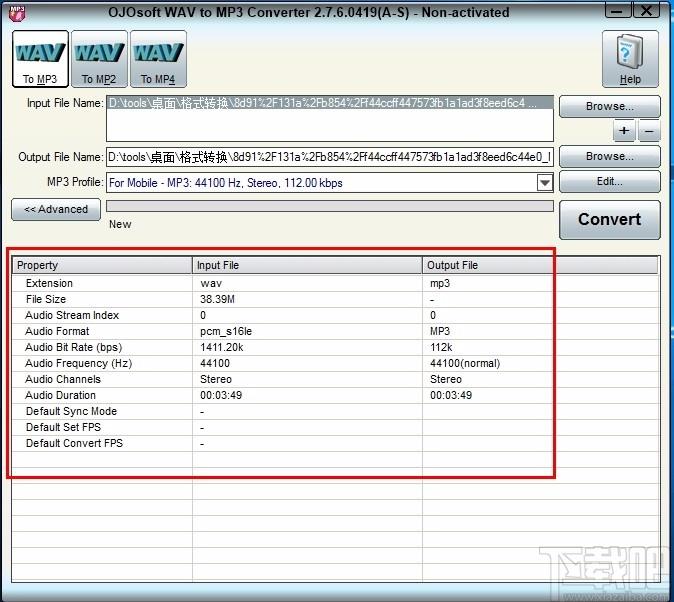This screenshot has width=674, height=602.
Task: Open the MP3 Profile dropdown arrow
Action: pos(545,183)
